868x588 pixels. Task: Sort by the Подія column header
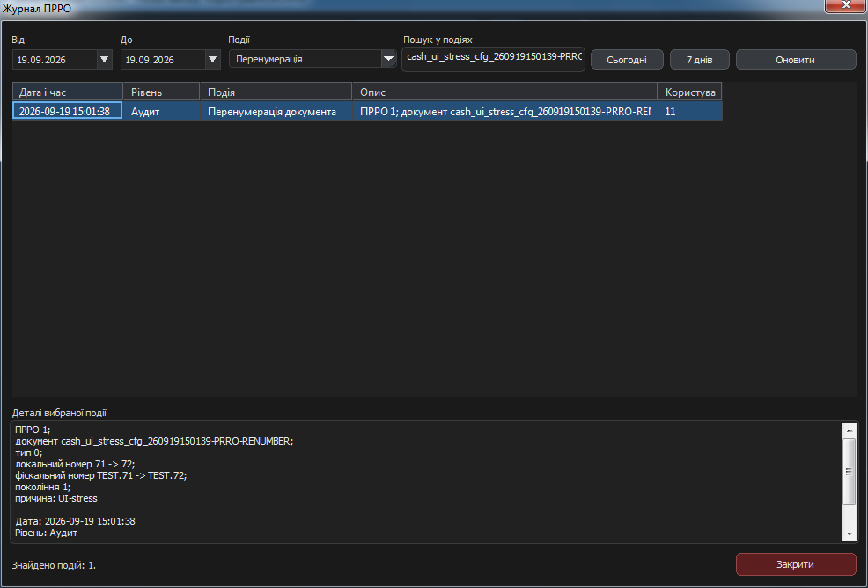pos(276,92)
